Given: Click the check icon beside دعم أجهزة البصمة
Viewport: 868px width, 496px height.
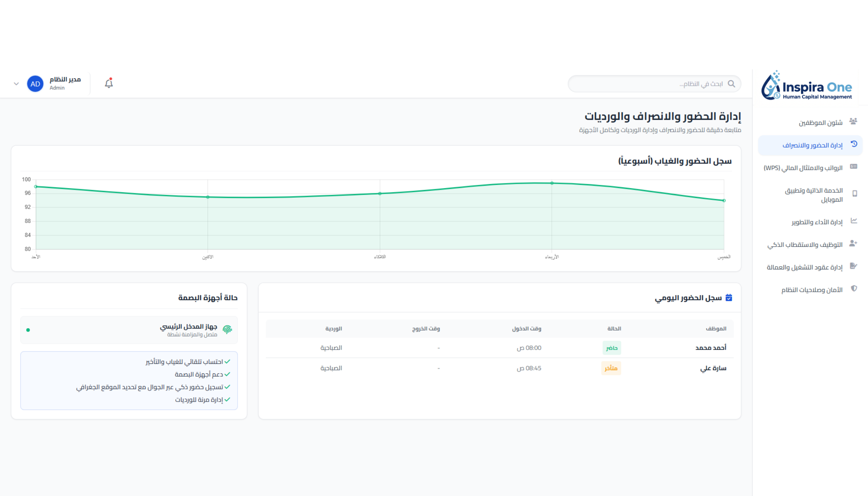Looking at the screenshot, I should (x=227, y=374).
